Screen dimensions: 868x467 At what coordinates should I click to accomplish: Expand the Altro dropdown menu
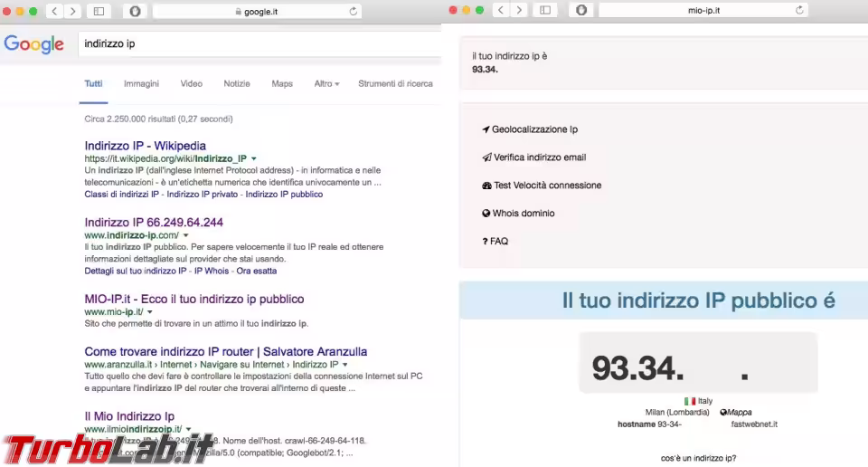pyautogui.click(x=326, y=83)
